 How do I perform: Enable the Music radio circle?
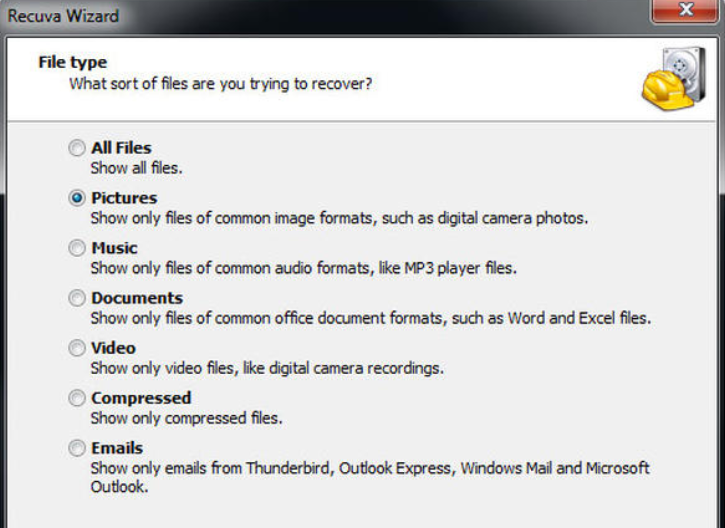tap(77, 248)
